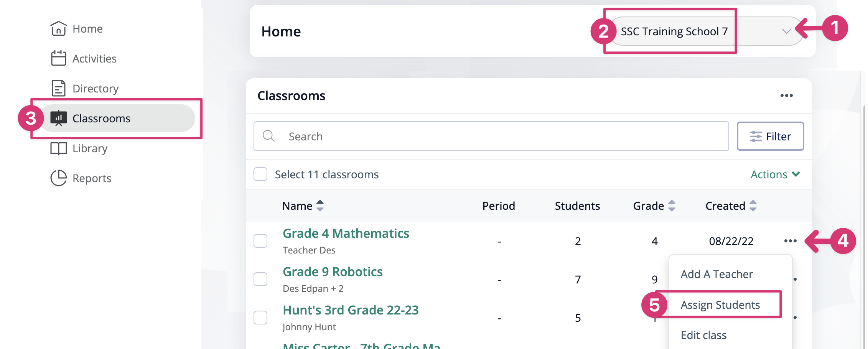This screenshot has height=349, width=868.
Task: Click the Directory document icon
Action: pyautogui.click(x=58, y=88)
